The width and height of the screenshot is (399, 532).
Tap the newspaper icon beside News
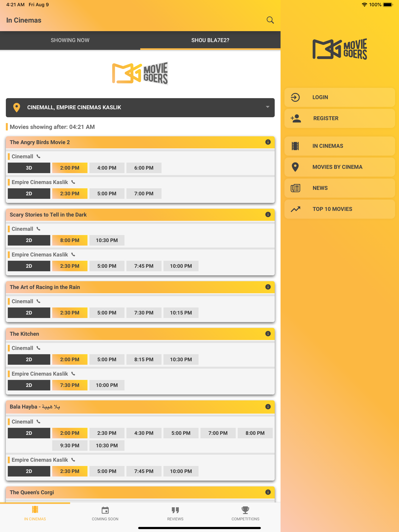point(295,188)
